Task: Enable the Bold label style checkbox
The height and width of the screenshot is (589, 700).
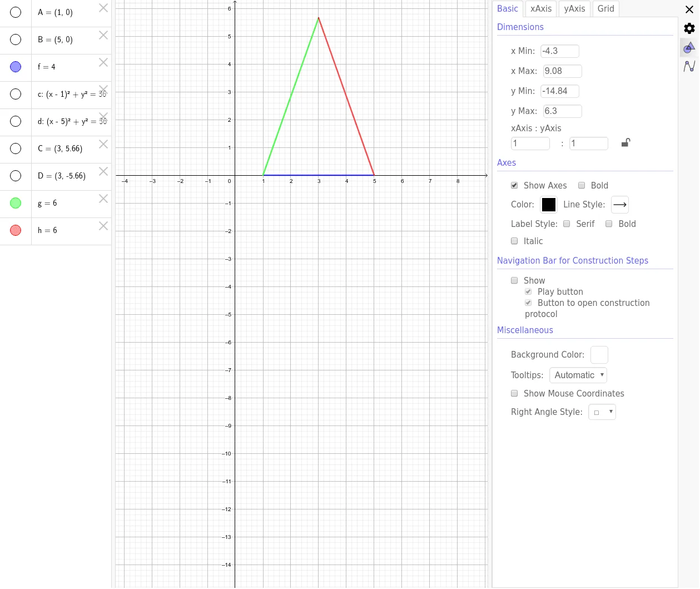Action: pyautogui.click(x=609, y=224)
